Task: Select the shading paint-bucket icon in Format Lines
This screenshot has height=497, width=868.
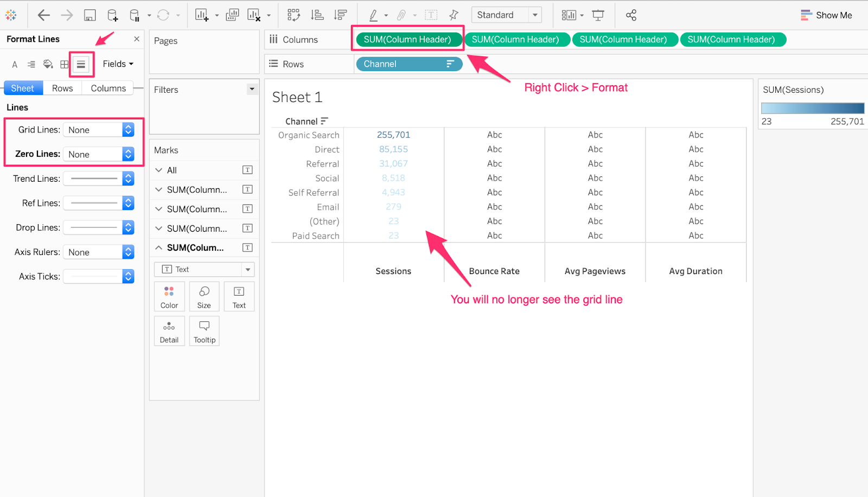Action: pos(48,64)
